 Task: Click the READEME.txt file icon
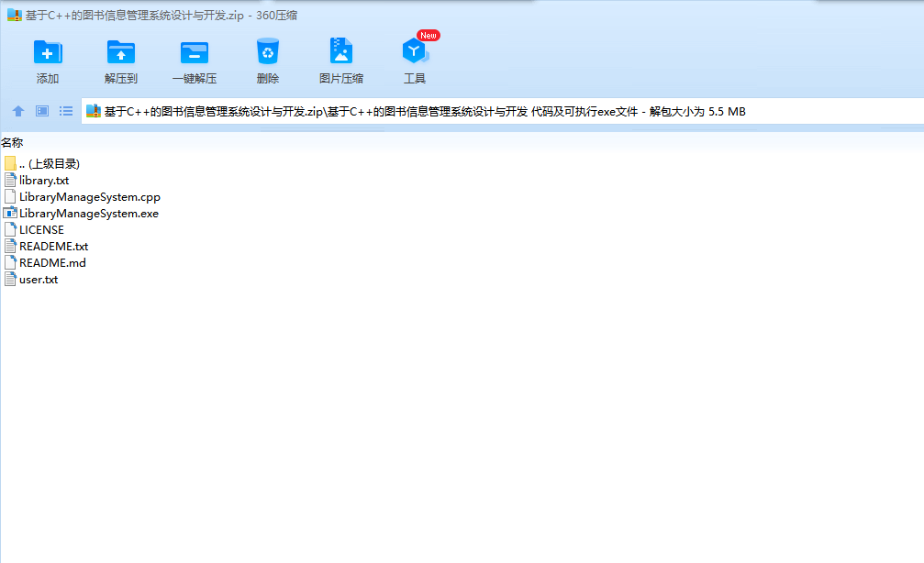[10, 246]
